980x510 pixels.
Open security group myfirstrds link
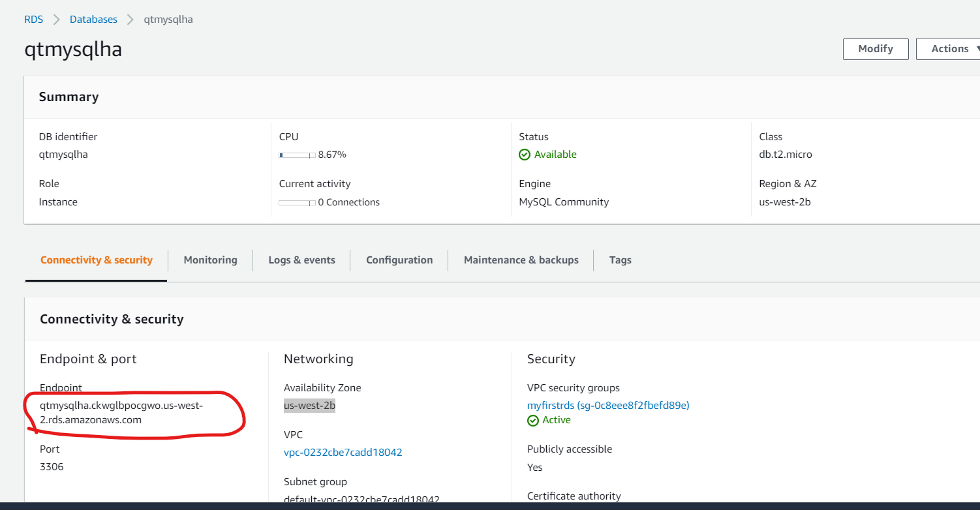[608, 404]
